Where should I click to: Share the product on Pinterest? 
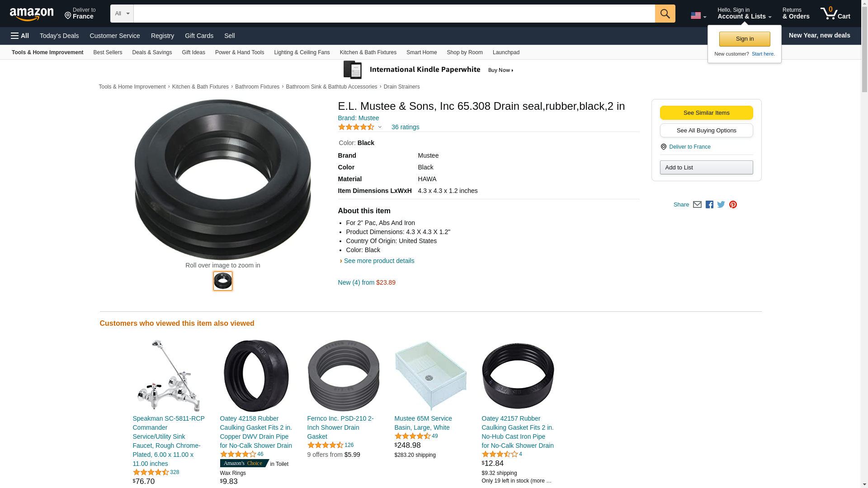(733, 205)
